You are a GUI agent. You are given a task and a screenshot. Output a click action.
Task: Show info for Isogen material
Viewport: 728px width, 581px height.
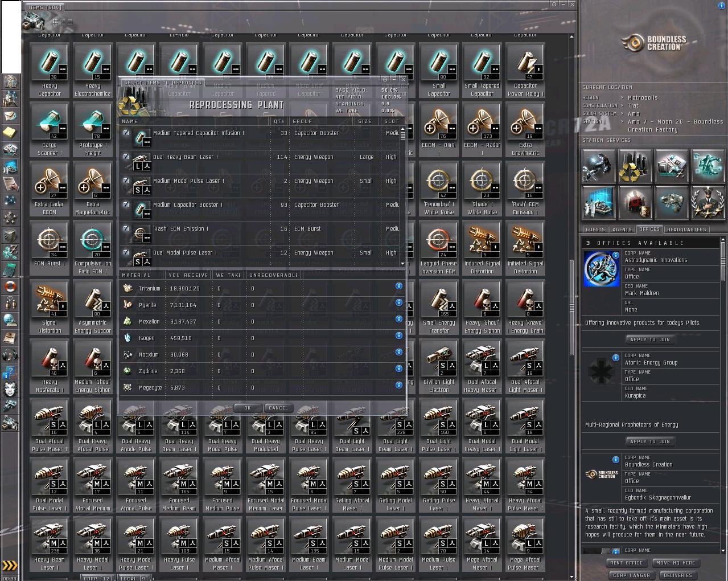click(x=399, y=335)
